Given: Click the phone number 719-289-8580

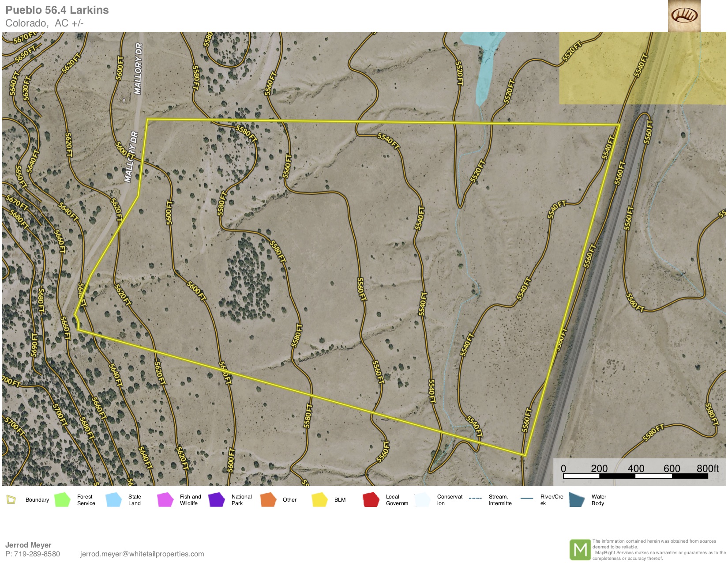Looking at the screenshot, I should click(37, 554).
